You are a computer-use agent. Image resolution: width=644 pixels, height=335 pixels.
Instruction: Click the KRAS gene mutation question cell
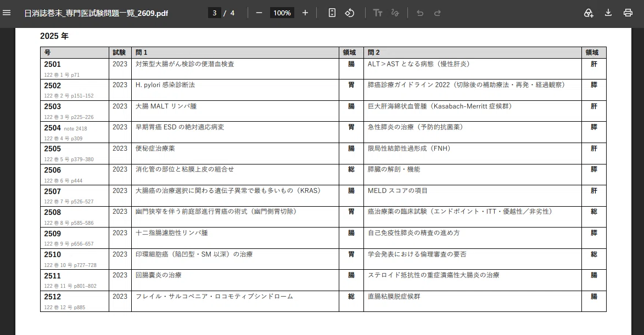[x=228, y=191]
